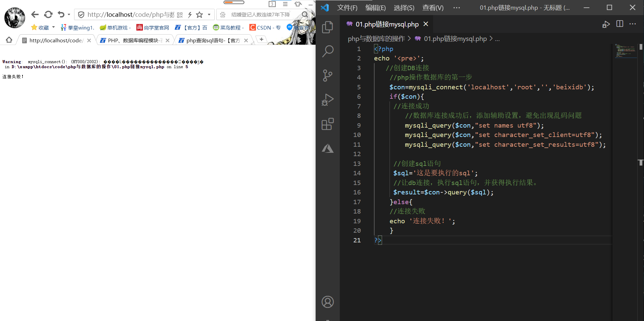This screenshot has height=321, width=644.
Task: Click the VS Code logo icon
Action: [324, 8]
